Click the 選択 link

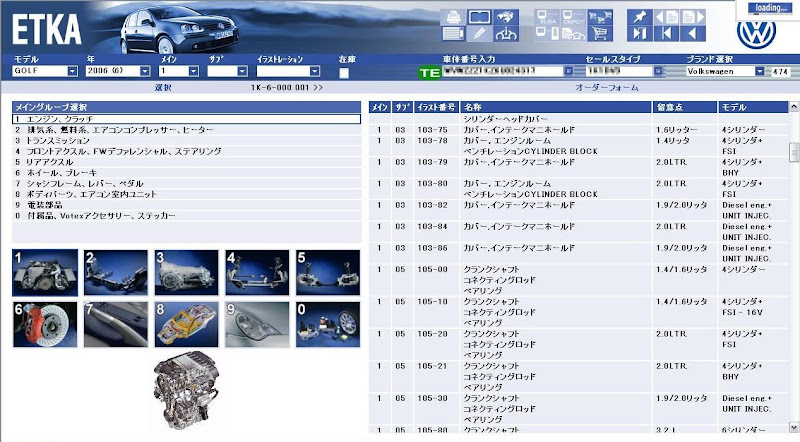point(163,87)
